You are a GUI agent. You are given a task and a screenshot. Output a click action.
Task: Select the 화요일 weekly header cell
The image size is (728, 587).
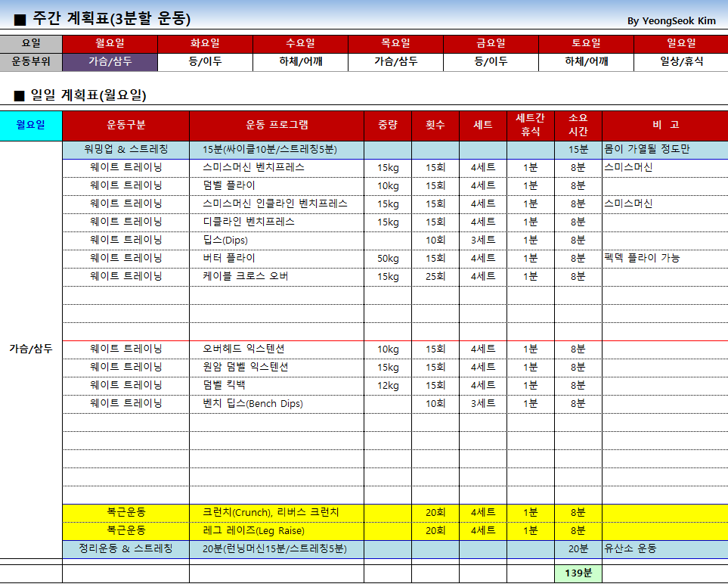(x=205, y=44)
